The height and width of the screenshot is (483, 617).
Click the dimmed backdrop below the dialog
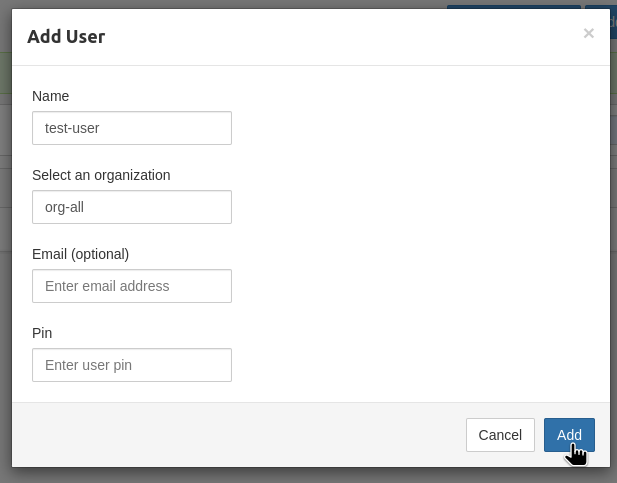[308, 476]
